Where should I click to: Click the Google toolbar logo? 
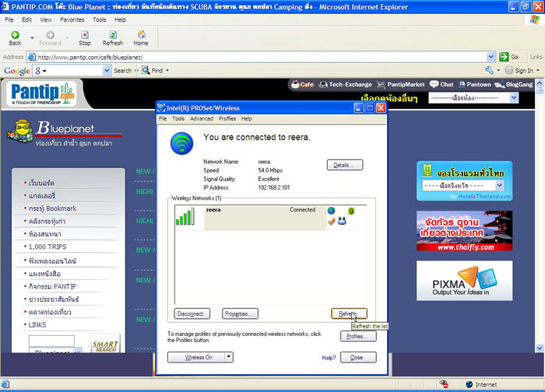(16, 71)
